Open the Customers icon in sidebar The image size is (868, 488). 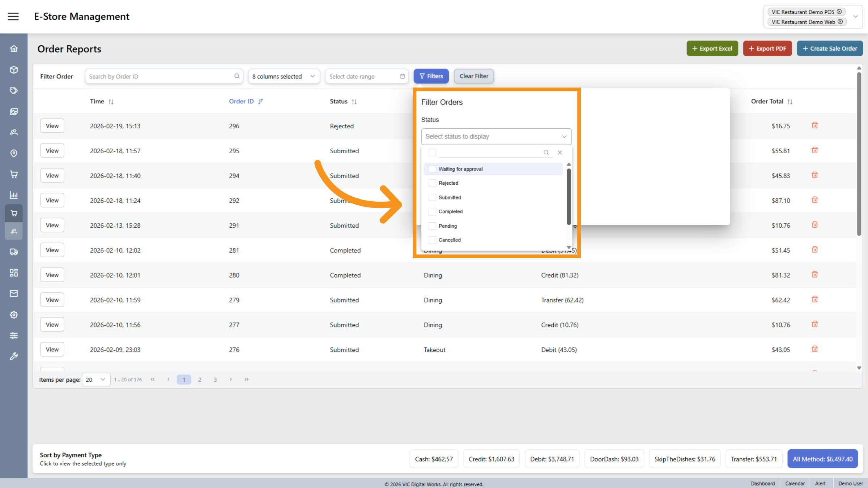tap(14, 132)
